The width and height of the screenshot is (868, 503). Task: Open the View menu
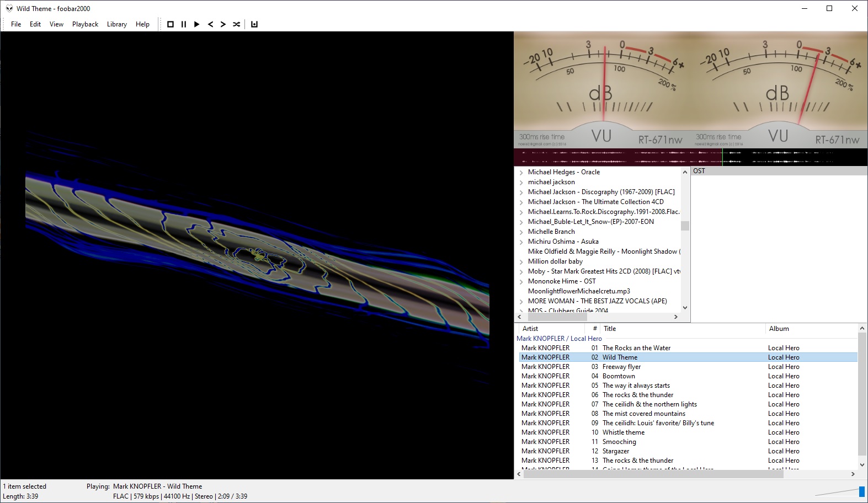click(56, 24)
